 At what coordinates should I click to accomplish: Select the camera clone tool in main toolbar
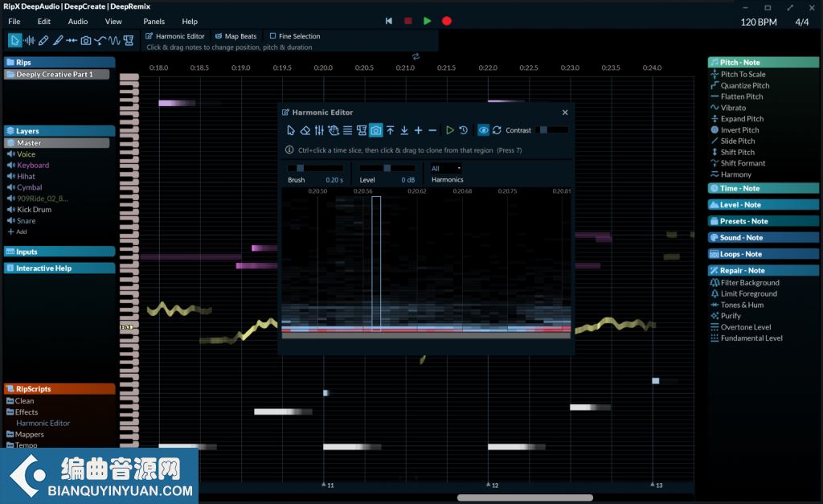(x=85, y=40)
